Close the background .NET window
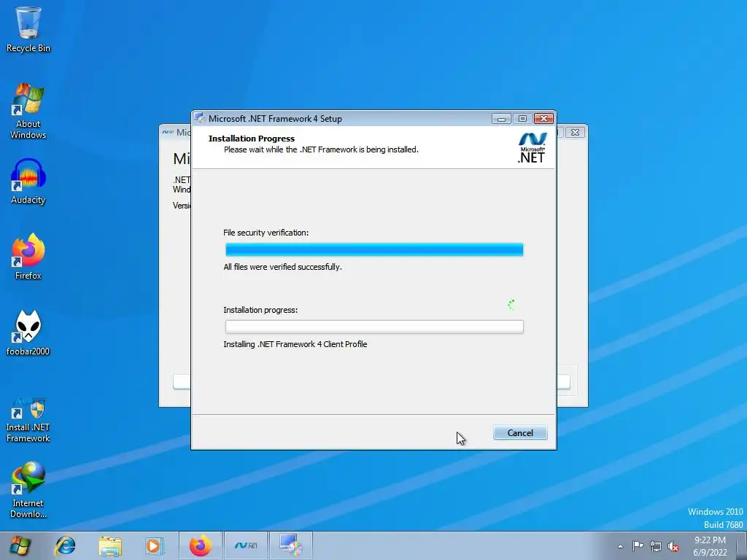 (x=575, y=133)
